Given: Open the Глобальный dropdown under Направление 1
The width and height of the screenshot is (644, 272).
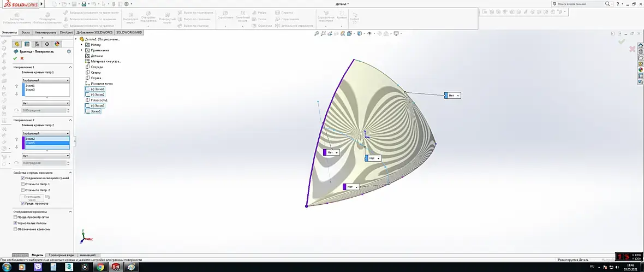Looking at the screenshot, I should [x=46, y=80].
